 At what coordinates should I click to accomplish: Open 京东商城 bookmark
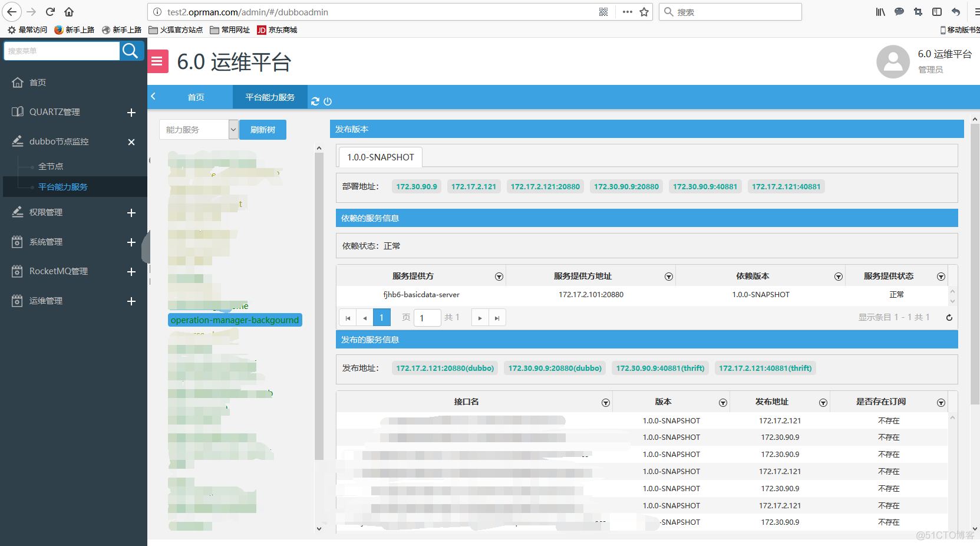pyautogui.click(x=277, y=30)
